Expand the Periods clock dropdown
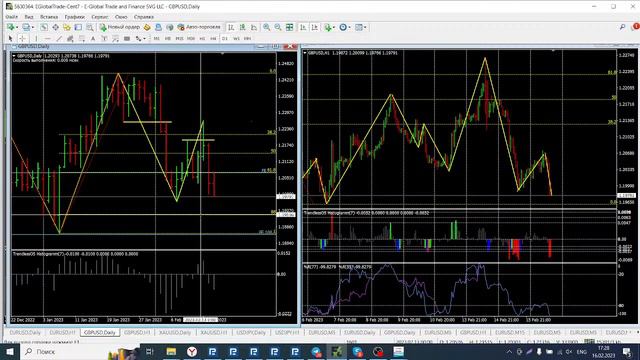This screenshot has width=640, height=360. 349,27
